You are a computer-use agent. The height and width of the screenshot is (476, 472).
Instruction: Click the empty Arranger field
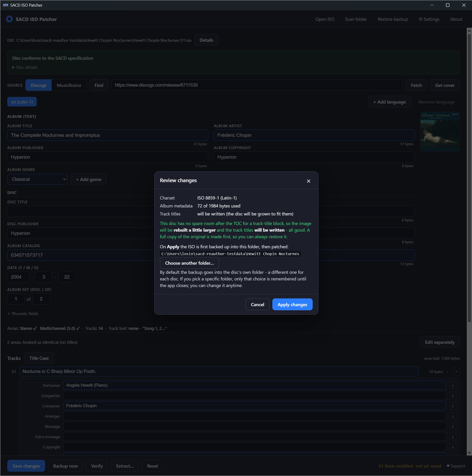point(255,416)
